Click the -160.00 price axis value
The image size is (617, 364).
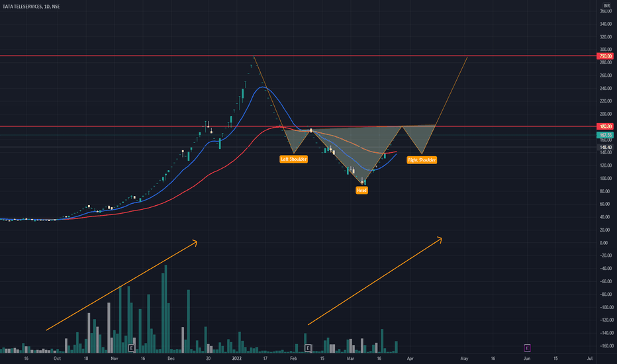click(606, 346)
